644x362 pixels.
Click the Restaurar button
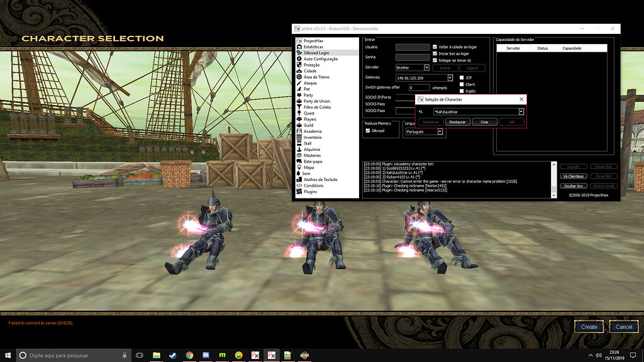(x=457, y=122)
